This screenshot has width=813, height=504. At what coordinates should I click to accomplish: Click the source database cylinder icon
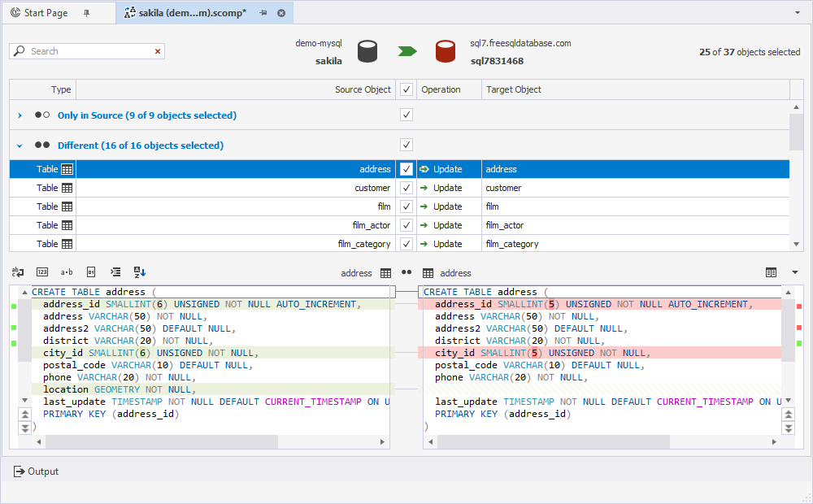coord(367,51)
